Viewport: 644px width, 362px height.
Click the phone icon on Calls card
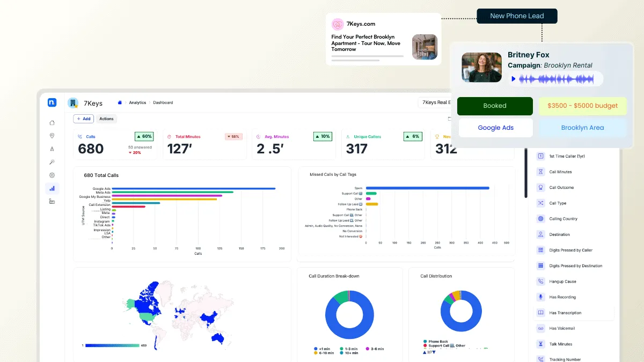80,137
